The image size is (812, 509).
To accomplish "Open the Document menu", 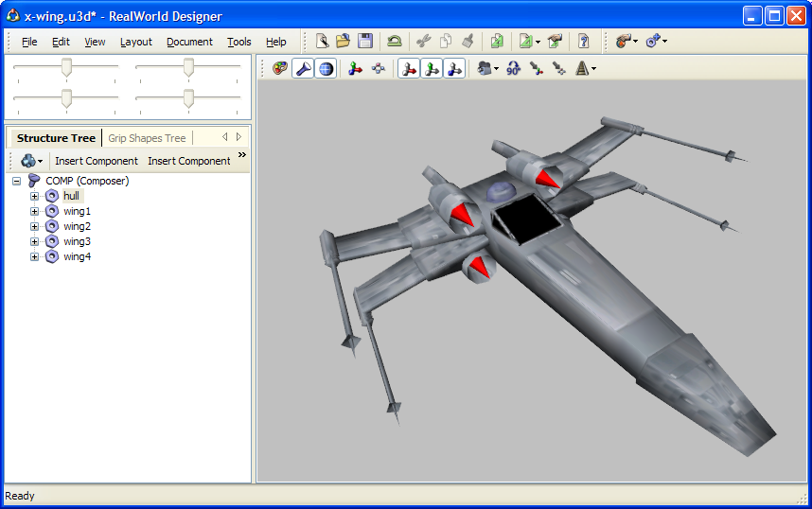I will 189,42.
